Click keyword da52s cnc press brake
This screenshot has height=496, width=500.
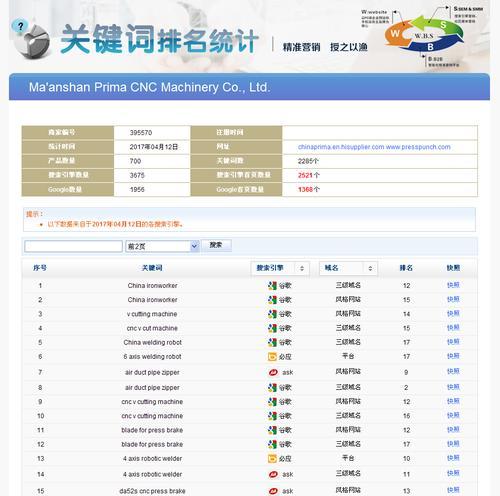tap(152, 491)
